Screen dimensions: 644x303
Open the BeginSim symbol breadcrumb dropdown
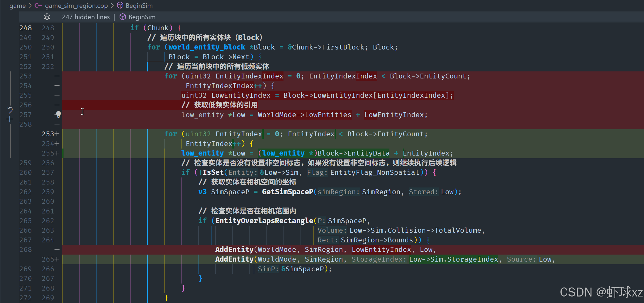click(x=139, y=5)
